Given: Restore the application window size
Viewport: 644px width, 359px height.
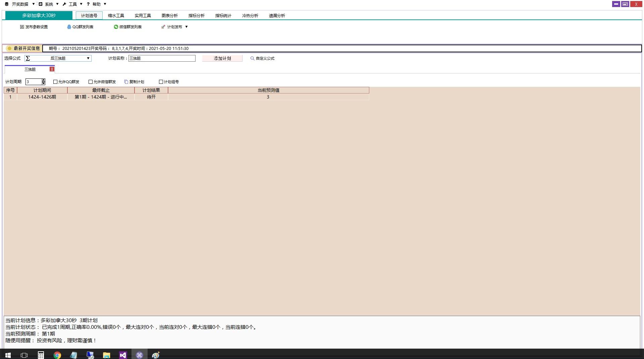Looking at the screenshot, I should click(625, 4).
